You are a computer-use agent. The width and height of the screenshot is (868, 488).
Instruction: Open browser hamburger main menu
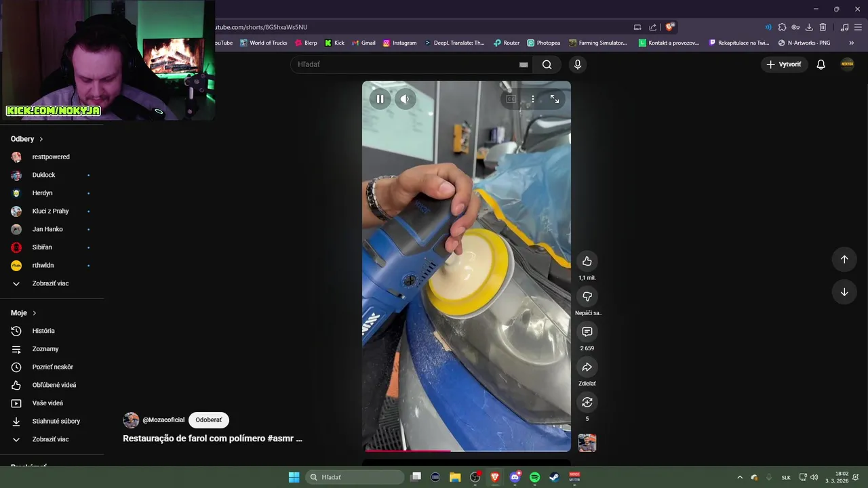(859, 27)
